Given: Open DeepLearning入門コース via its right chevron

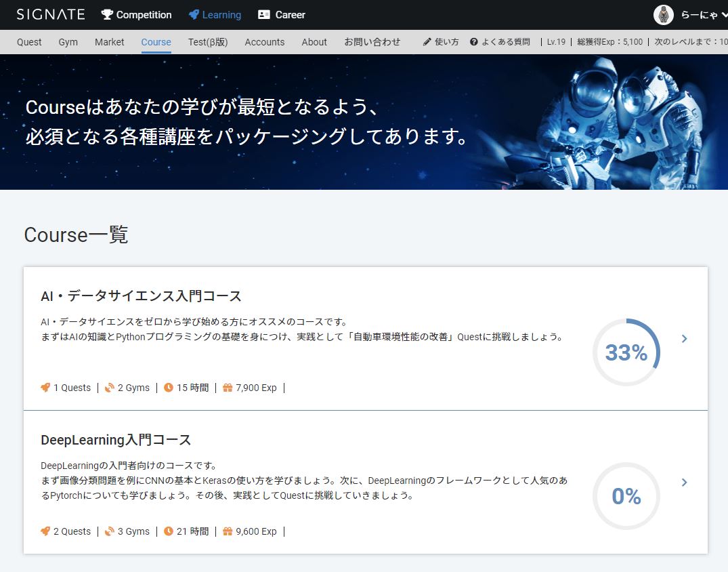Looking at the screenshot, I should (684, 482).
